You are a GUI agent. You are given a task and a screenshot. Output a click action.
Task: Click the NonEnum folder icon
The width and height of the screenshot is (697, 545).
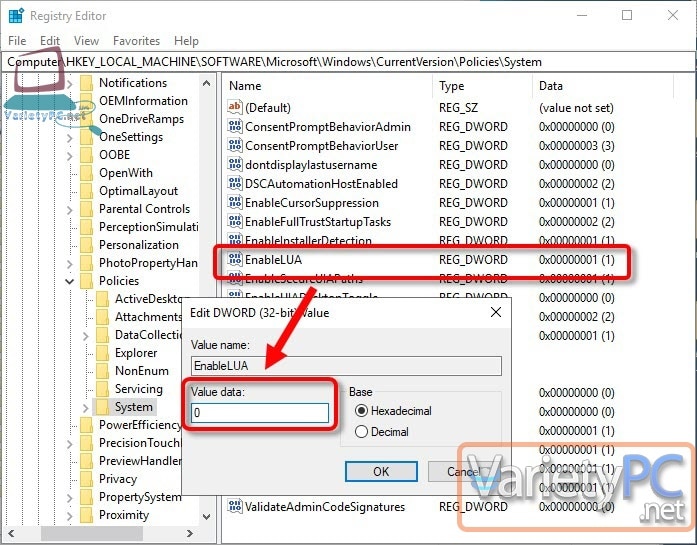(x=103, y=371)
